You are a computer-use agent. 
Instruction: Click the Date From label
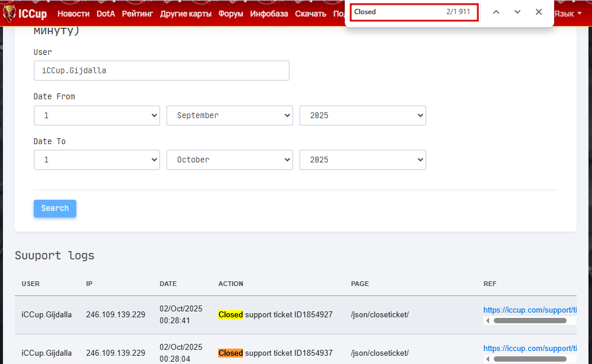[54, 96]
